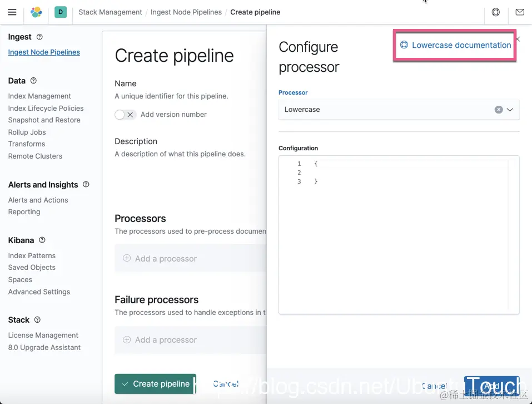Open Remote Clusters

(35, 156)
